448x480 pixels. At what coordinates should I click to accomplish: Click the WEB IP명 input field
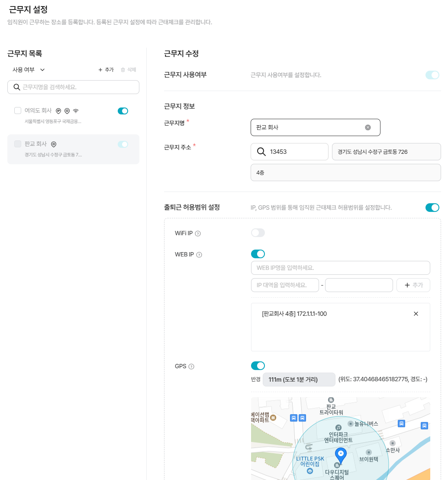[x=340, y=268]
